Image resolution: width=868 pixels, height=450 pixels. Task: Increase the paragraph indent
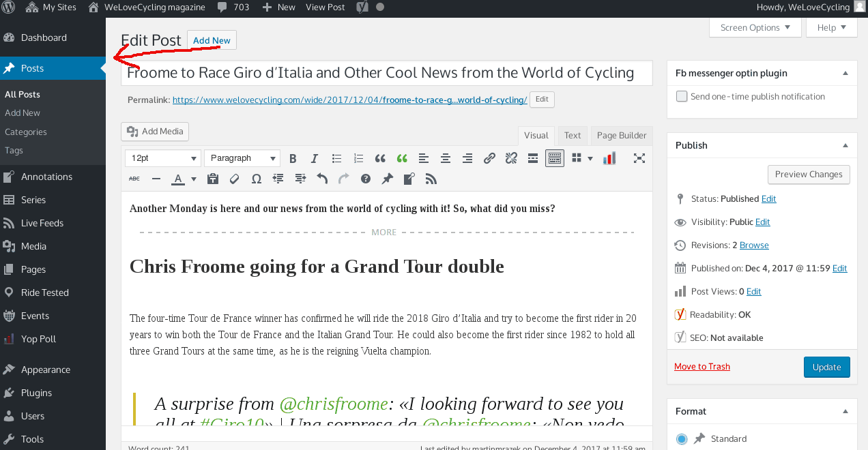pos(300,179)
